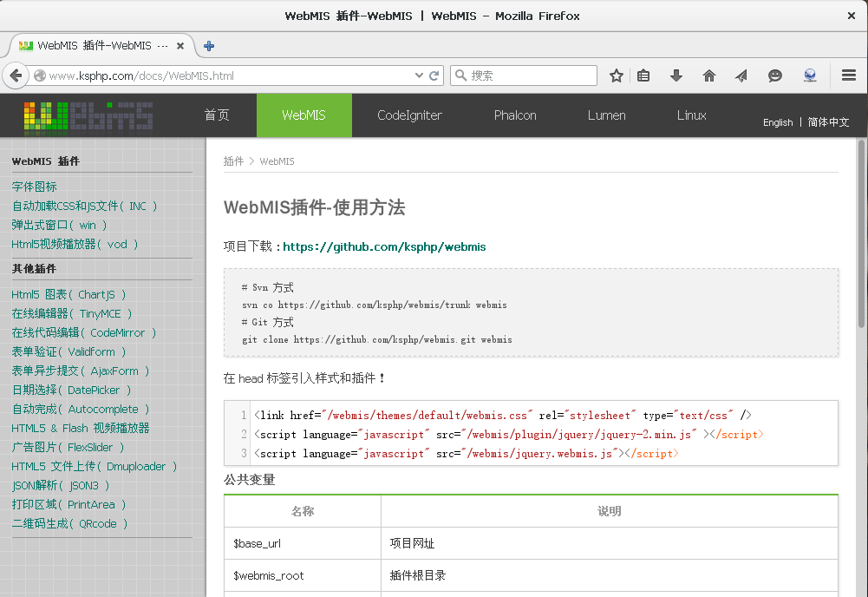Select WebMIS in the top navigation
This screenshot has height=597, width=868.
click(x=303, y=115)
